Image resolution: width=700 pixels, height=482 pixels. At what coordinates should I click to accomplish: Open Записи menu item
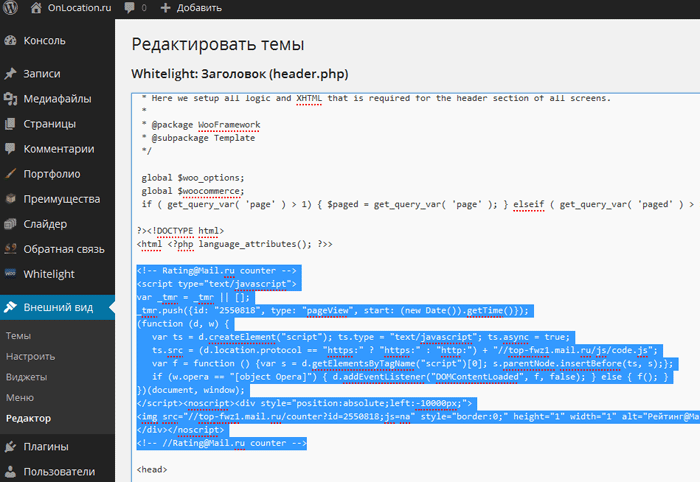point(42,74)
